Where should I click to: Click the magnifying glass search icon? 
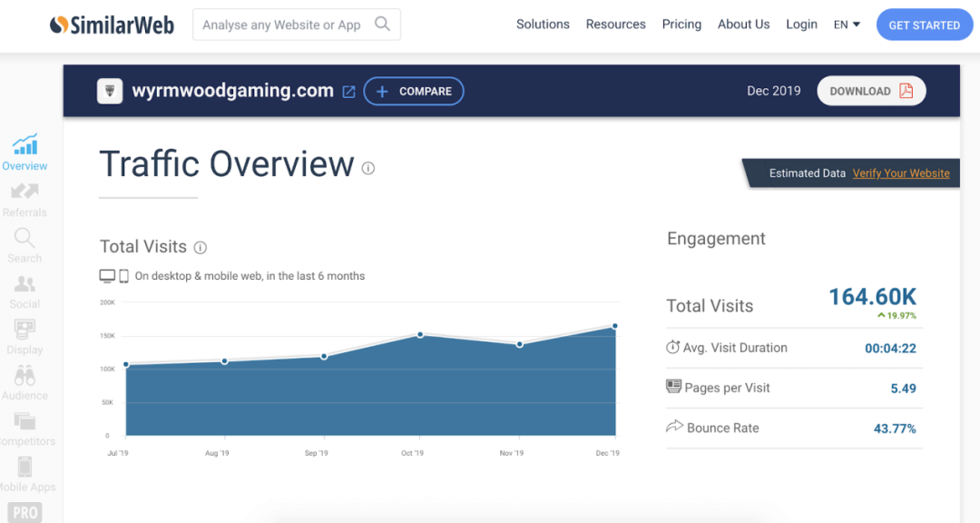[x=383, y=25]
